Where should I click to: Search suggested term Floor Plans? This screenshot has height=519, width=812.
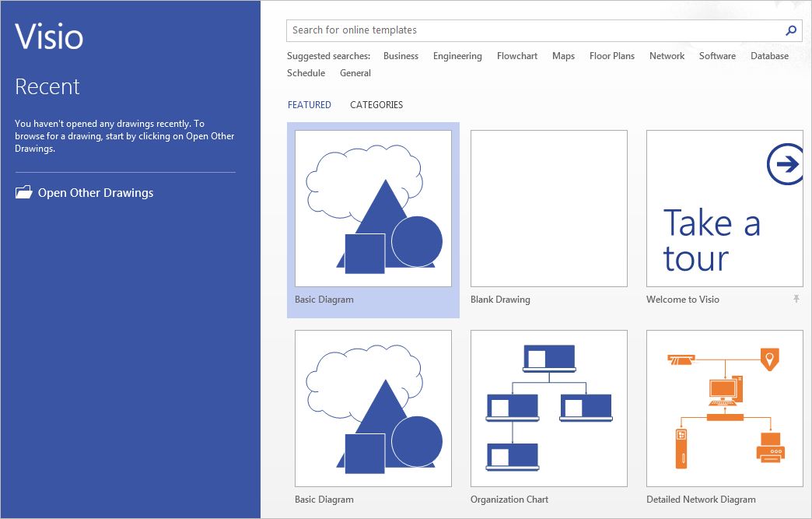(x=611, y=56)
